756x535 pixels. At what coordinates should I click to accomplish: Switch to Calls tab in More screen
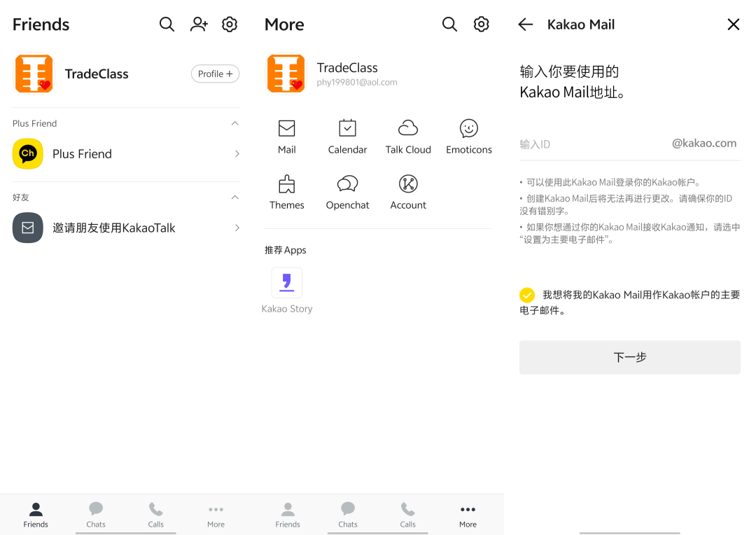tap(407, 515)
